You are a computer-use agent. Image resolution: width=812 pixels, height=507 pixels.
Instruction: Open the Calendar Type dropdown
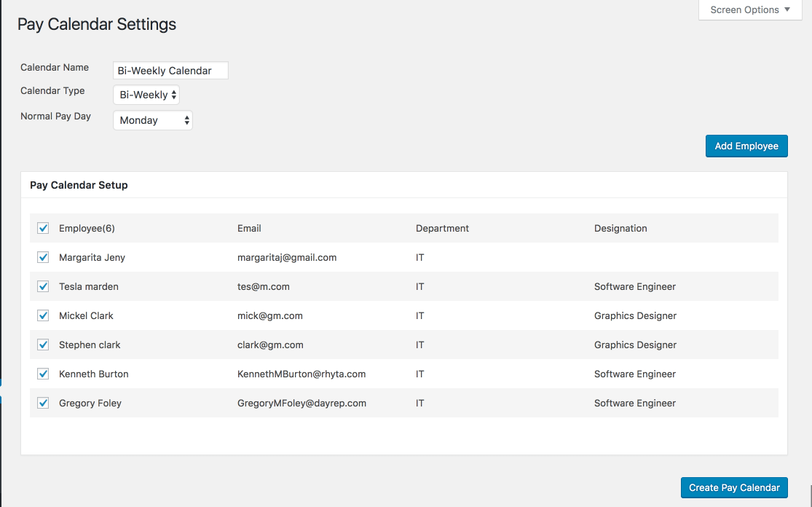pyautogui.click(x=146, y=95)
